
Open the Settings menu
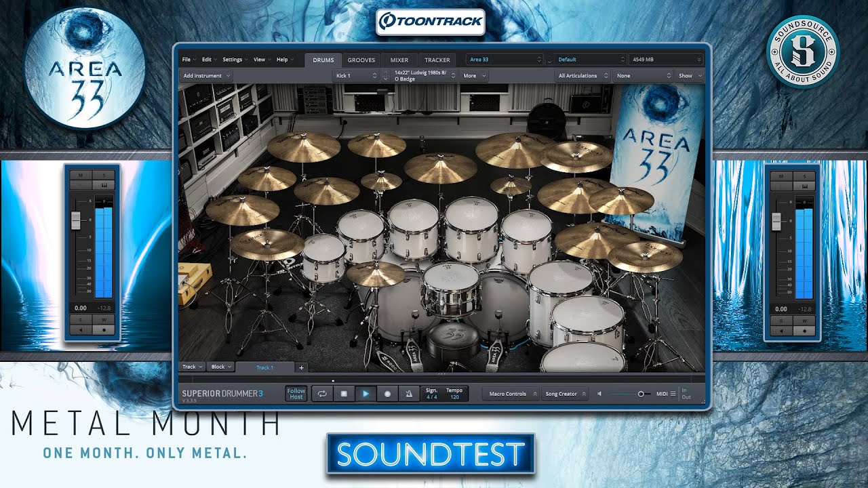tap(235, 60)
